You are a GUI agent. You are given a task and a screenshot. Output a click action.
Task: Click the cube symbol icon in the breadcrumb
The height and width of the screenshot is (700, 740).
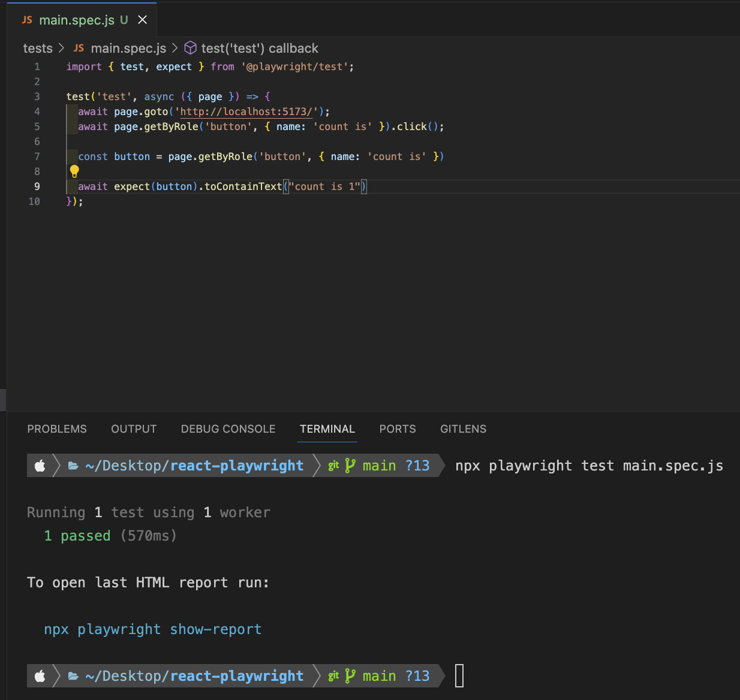[x=190, y=48]
